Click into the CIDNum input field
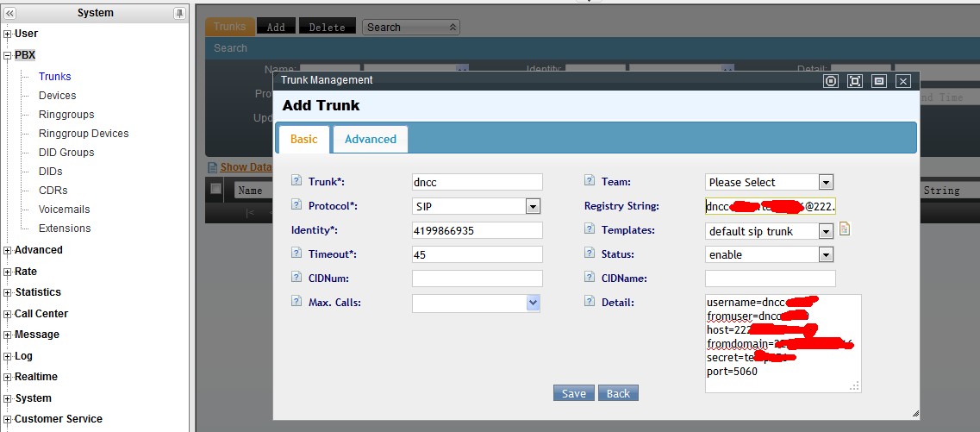The width and height of the screenshot is (980, 432). (477, 279)
